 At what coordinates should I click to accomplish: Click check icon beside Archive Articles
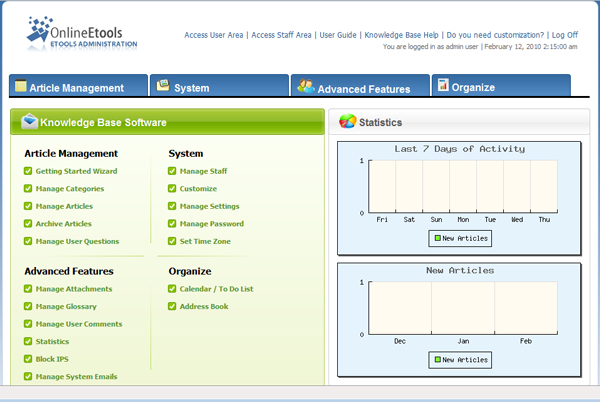coord(28,223)
